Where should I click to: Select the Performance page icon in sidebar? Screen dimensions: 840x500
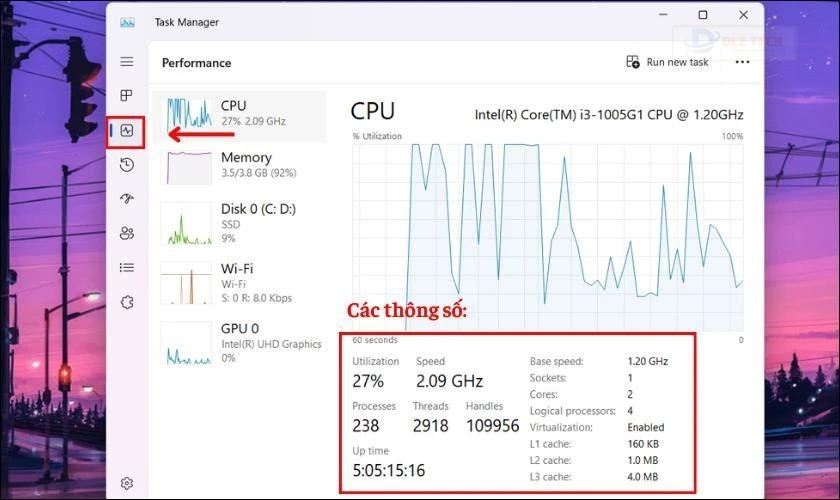coord(127,130)
